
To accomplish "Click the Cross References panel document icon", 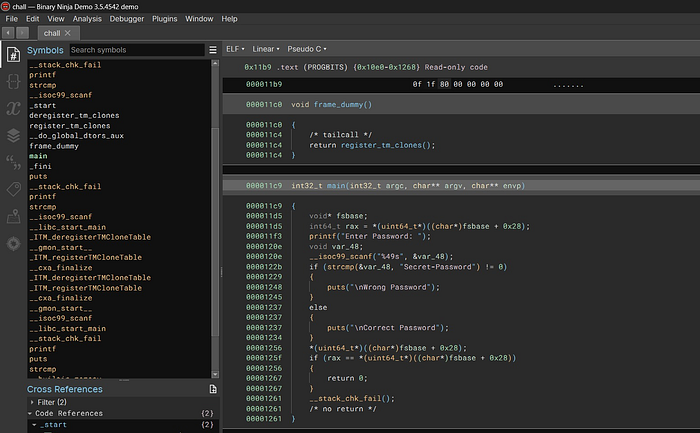I will point(212,388).
